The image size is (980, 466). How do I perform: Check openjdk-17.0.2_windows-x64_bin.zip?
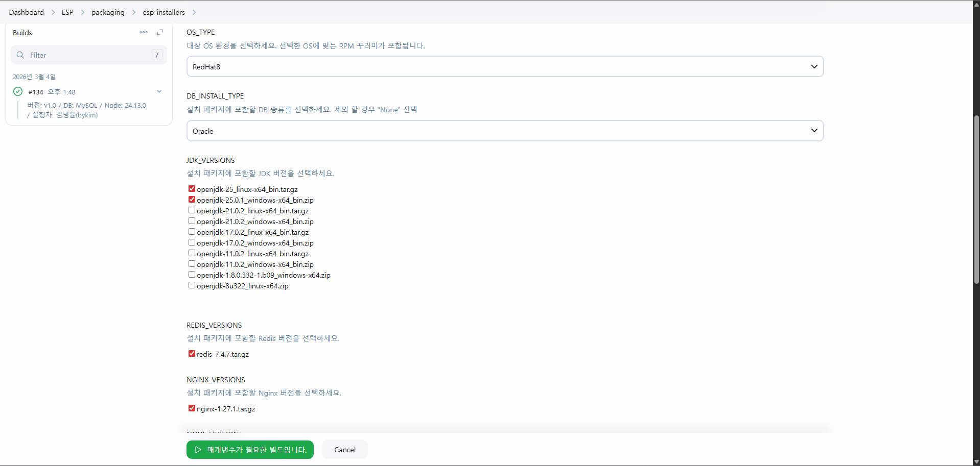[192, 242]
